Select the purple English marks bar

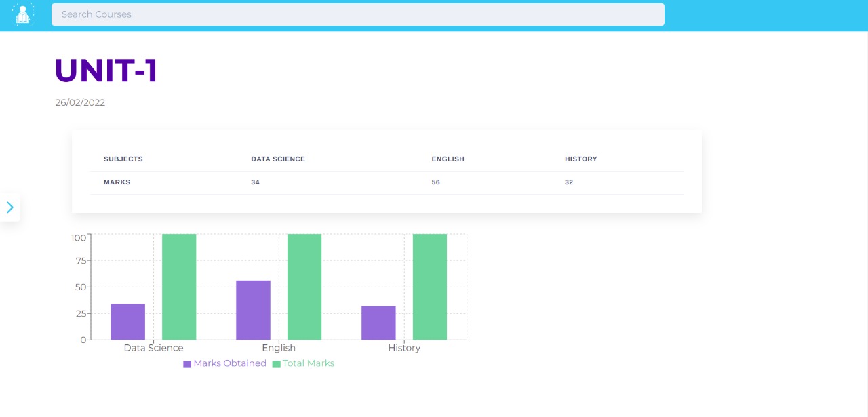tap(254, 310)
